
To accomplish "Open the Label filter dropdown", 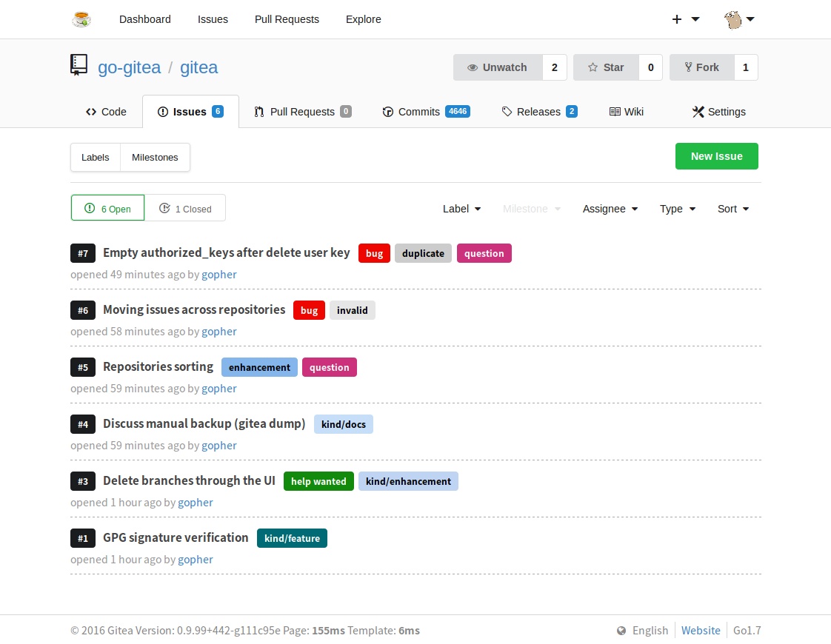I will [461, 209].
